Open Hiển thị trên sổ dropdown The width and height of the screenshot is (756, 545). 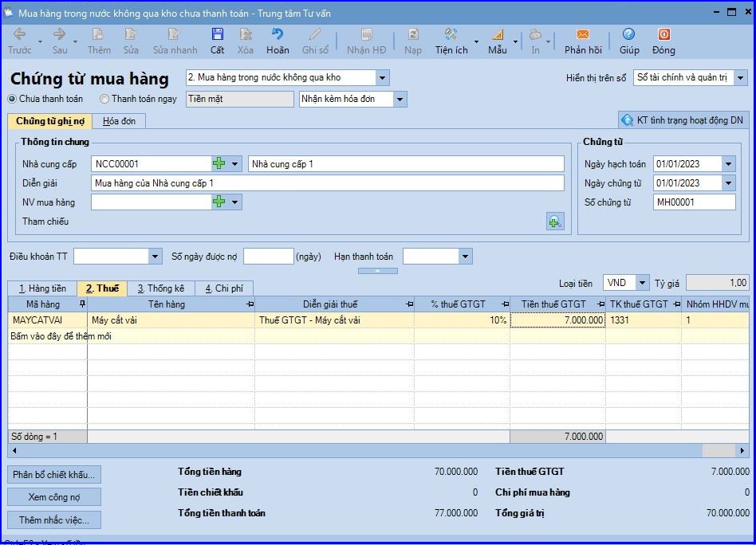coord(741,77)
